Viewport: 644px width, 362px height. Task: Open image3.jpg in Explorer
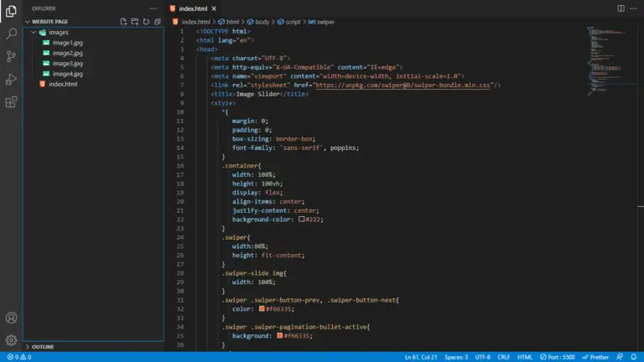point(67,63)
